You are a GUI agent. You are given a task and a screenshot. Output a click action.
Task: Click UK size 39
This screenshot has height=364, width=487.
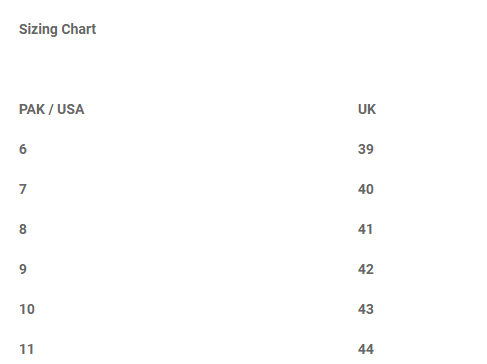366,149
